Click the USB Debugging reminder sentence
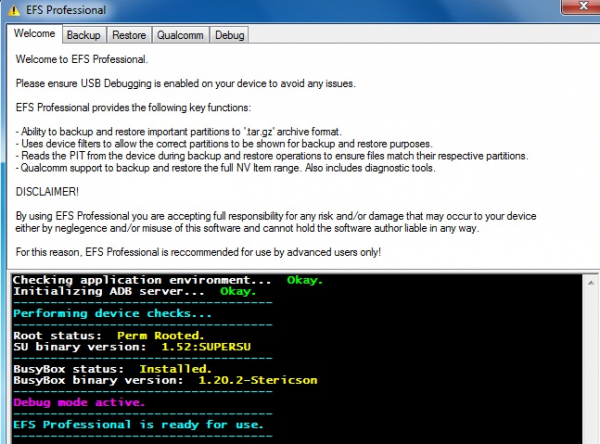 [x=186, y=83]
